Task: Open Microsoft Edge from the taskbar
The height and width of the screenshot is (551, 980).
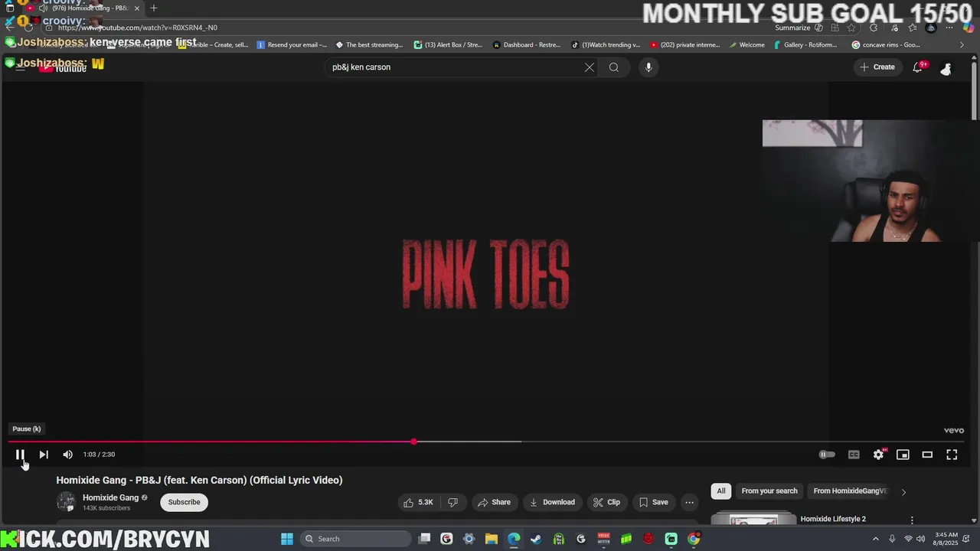Action: (x=514, y=539)
